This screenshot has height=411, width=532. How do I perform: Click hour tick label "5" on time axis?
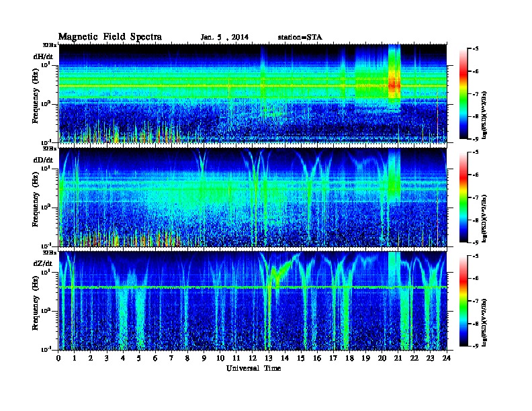click(x=139, y=358)
